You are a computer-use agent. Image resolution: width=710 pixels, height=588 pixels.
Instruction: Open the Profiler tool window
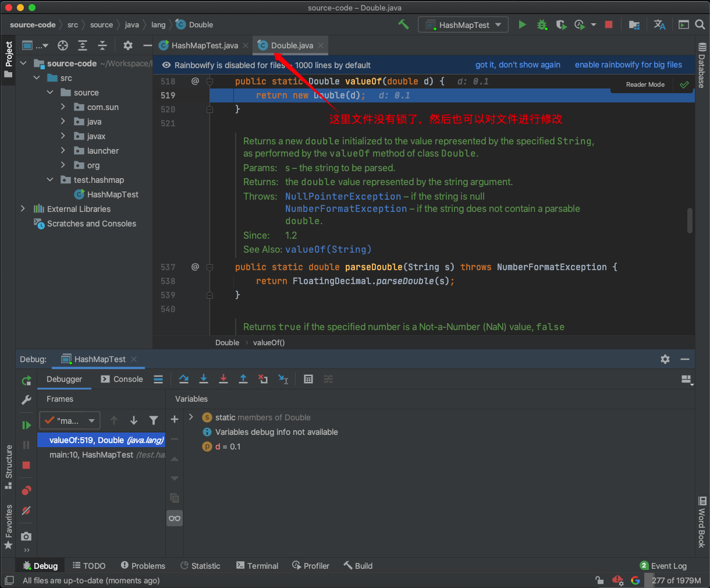pos(311,566)
